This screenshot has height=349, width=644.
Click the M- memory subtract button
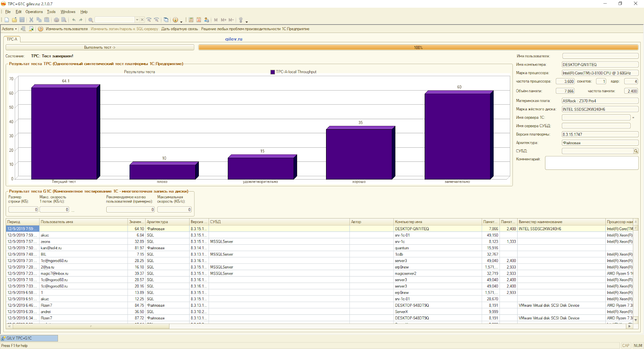(231, 20)
